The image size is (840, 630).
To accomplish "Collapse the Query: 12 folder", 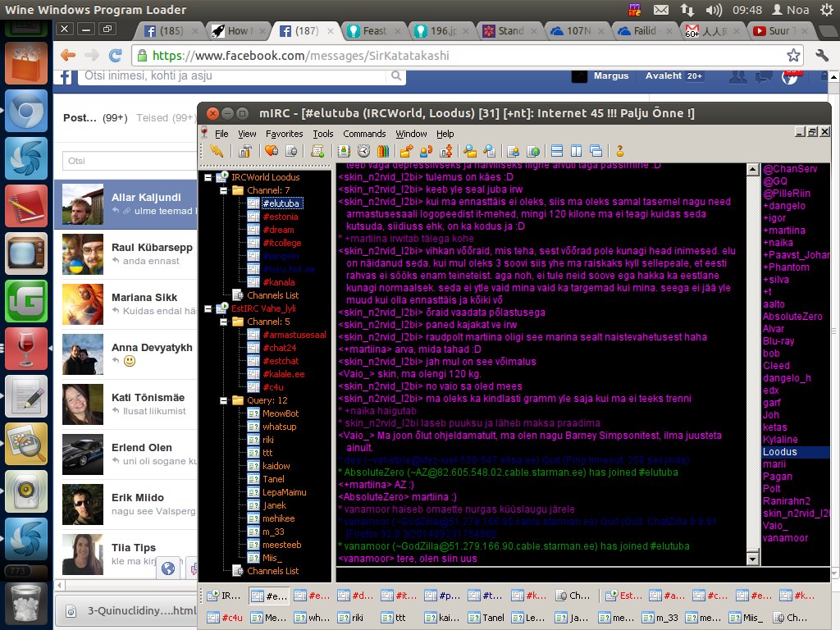I will [223, 400].
